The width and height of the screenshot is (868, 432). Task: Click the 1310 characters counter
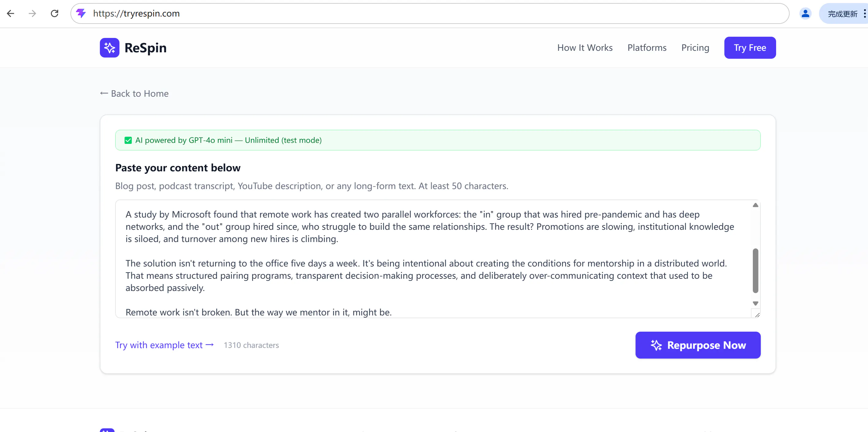(251, 345)
